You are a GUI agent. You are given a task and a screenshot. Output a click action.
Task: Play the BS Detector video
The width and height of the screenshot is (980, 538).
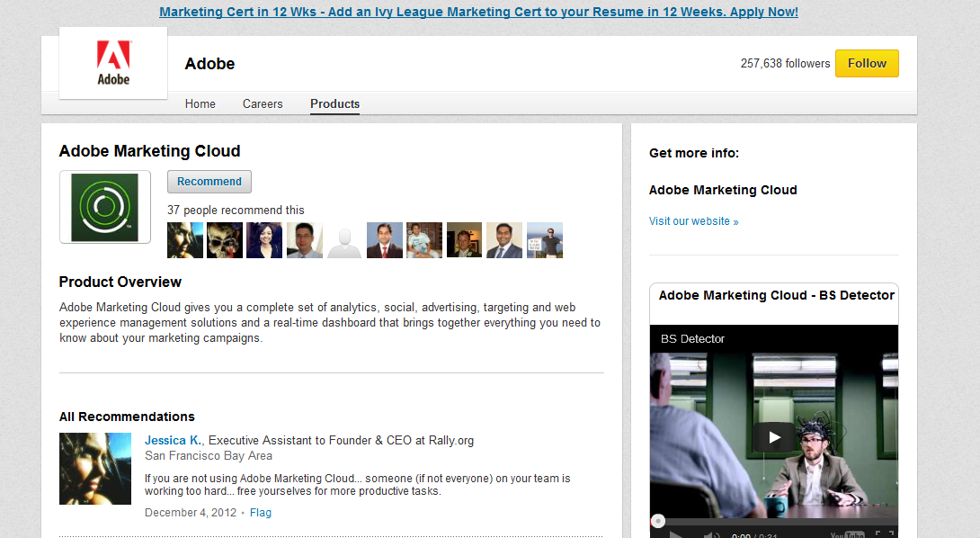(x=774, y=437)
